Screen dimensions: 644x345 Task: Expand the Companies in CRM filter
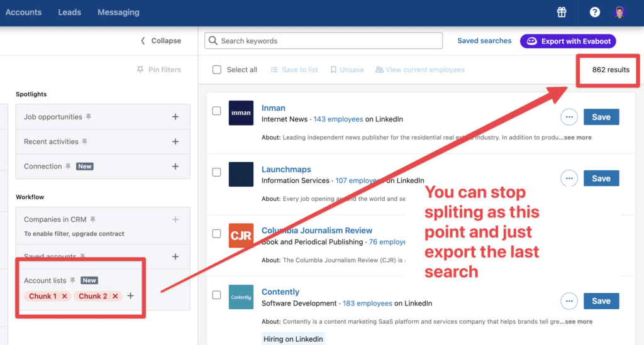(x=175, y=219)
